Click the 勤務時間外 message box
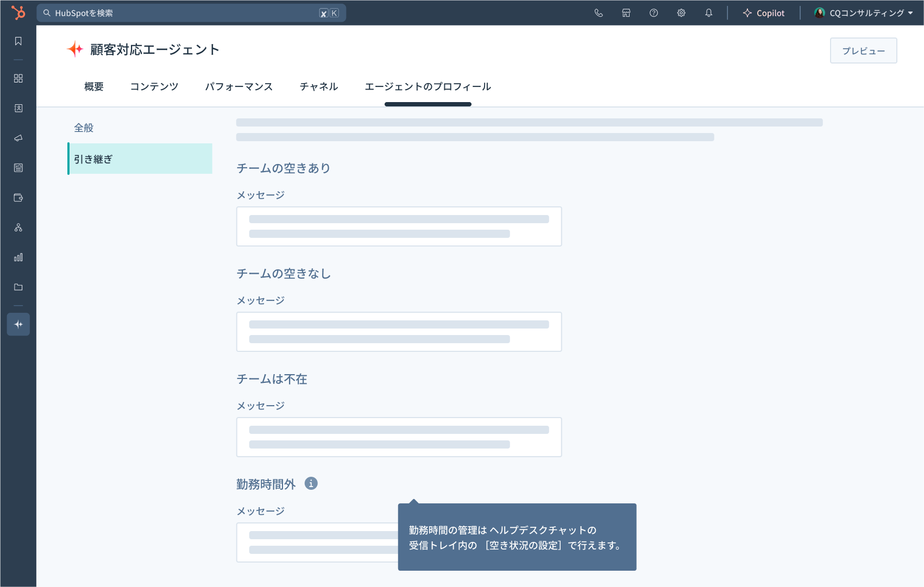The height and width of the screenshot is (587, 924). point(317,542)
